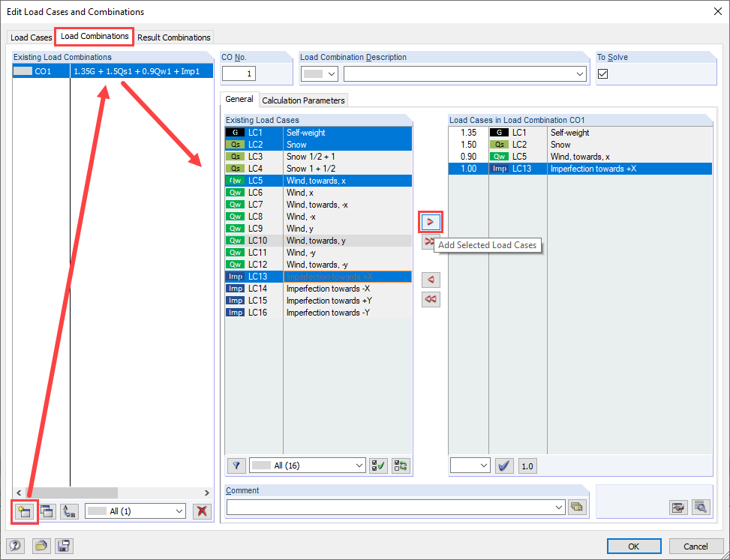Click the OK button

click(x=634, y=546)
